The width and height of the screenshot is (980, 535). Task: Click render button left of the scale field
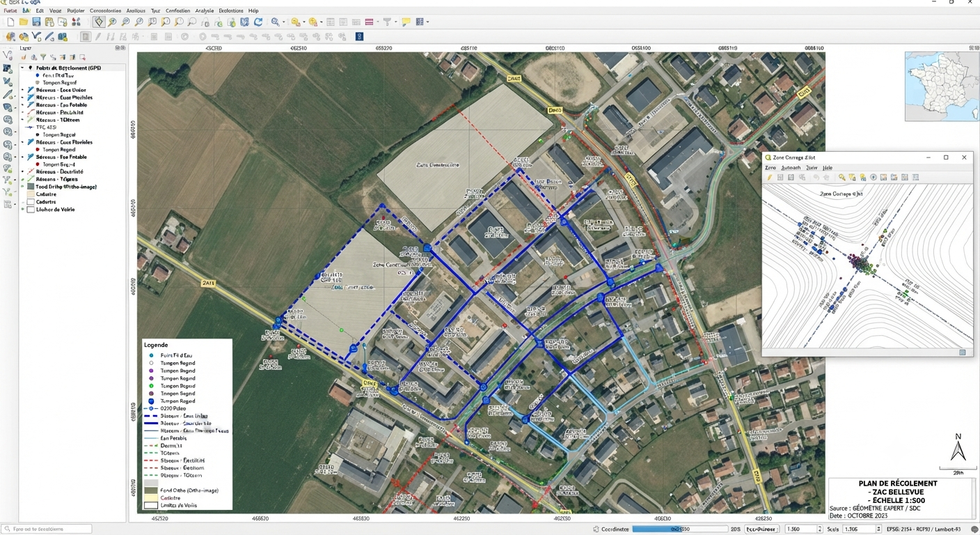762,529
